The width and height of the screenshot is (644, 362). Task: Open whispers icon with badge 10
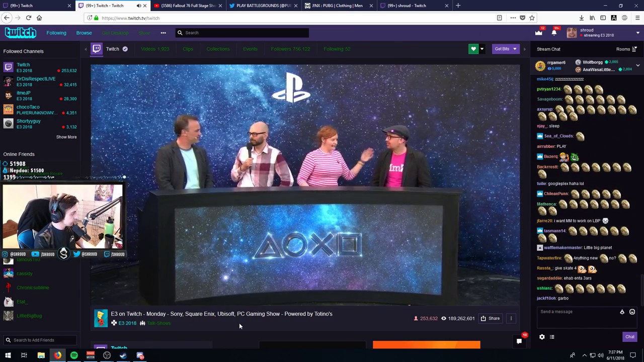[519, 341]
